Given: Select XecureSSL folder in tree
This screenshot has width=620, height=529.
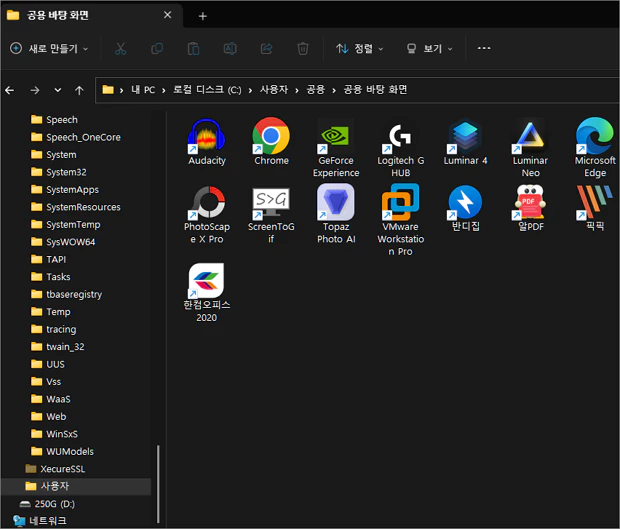Looking at the screenshot, I should [x=55, y=469].
